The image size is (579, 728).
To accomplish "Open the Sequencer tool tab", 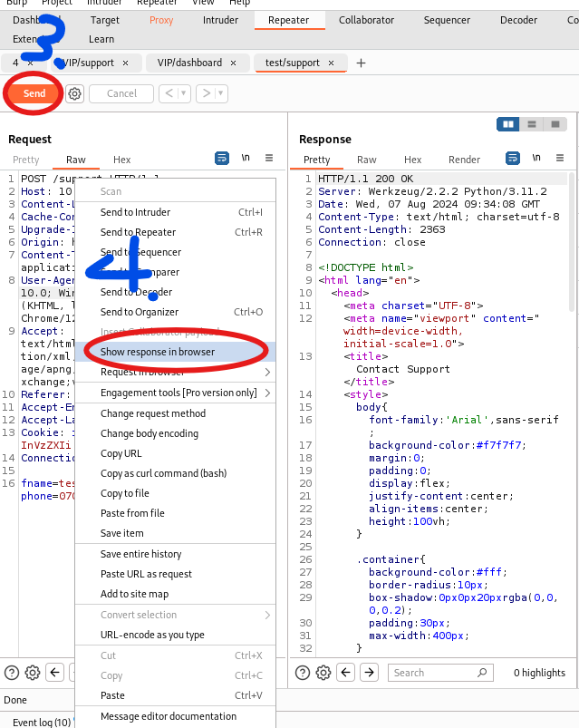I will pos(447,21).
